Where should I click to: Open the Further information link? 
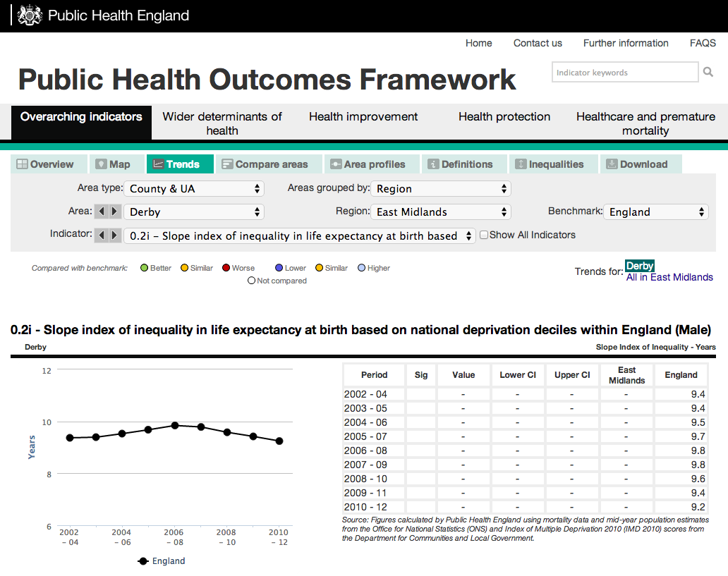point(626,43)
